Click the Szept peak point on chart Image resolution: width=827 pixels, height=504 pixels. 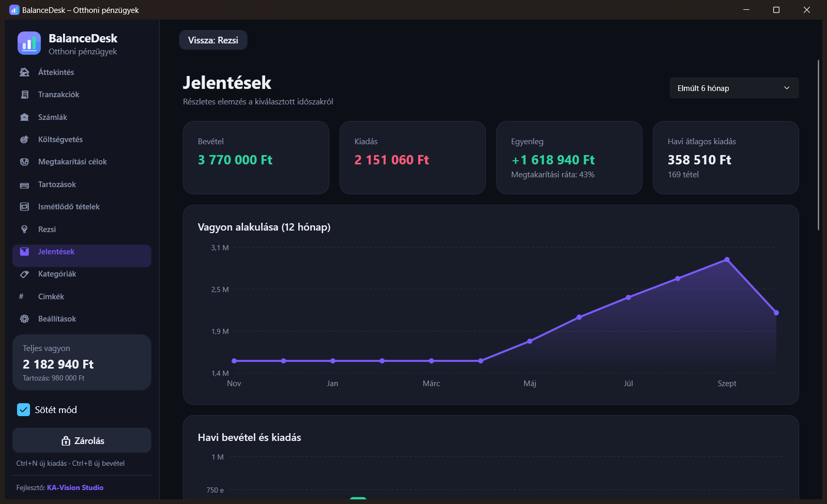(x=727, y=259)
